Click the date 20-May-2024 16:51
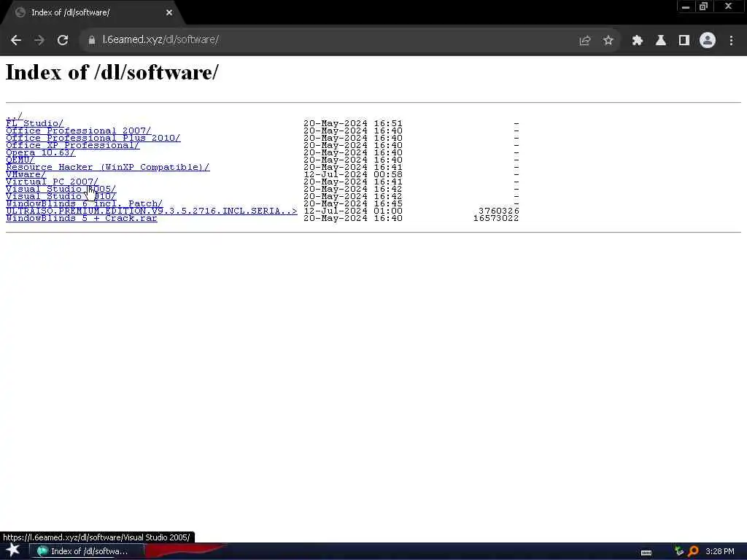This screenshot has width=747, height=560. (353, 123)
